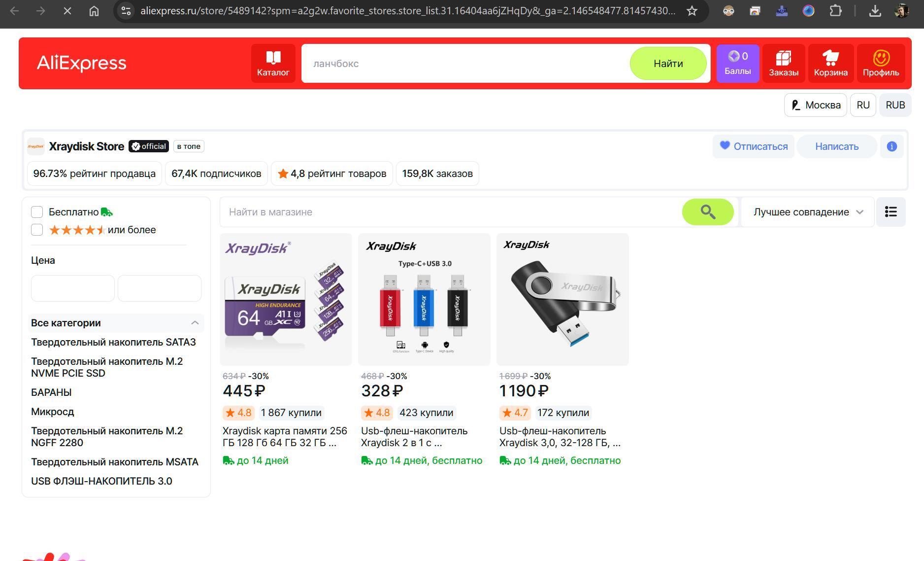The image size is (924, 561).
Task: Open the browser home page icon
Action: click(94, 11)
